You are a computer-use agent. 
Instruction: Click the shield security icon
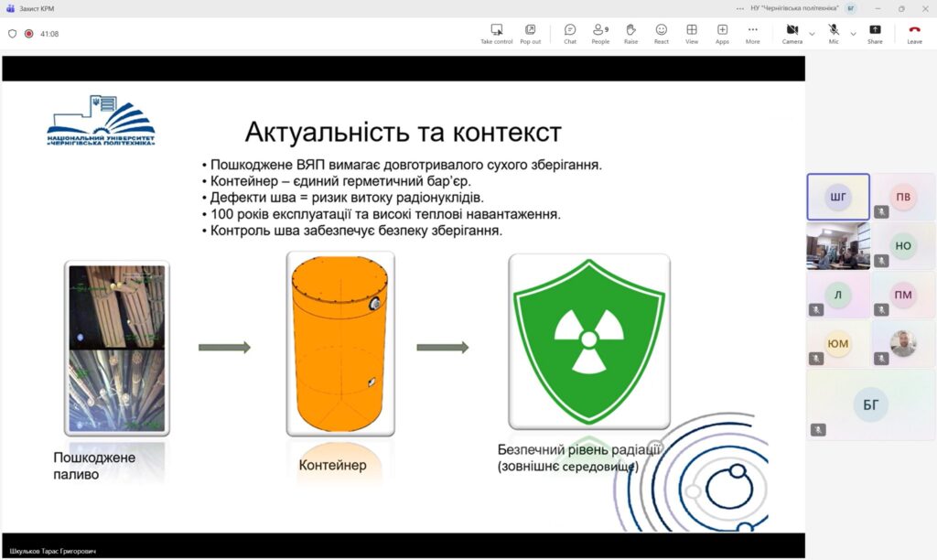click(12, 34)
